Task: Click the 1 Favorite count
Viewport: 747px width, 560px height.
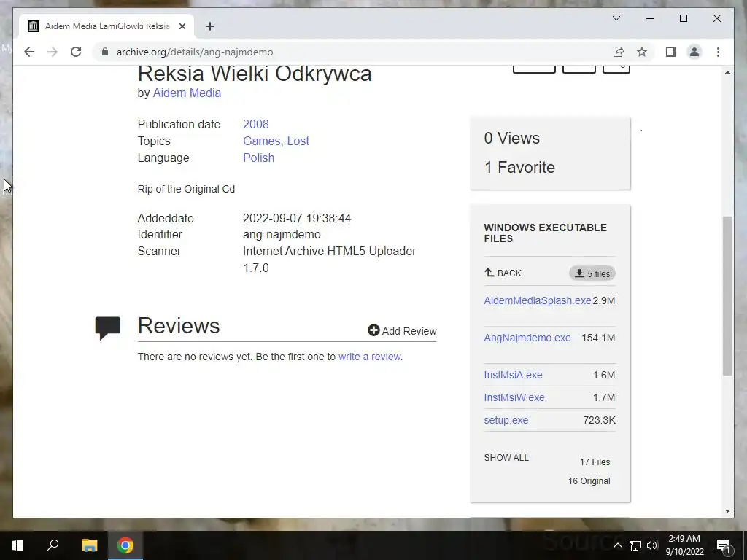Action: 519,167
